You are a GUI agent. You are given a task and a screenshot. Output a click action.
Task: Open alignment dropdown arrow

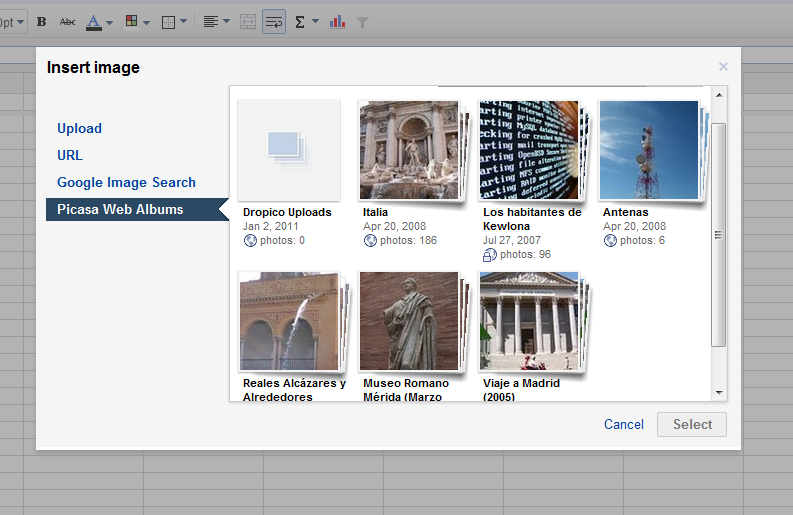(226, 21)
